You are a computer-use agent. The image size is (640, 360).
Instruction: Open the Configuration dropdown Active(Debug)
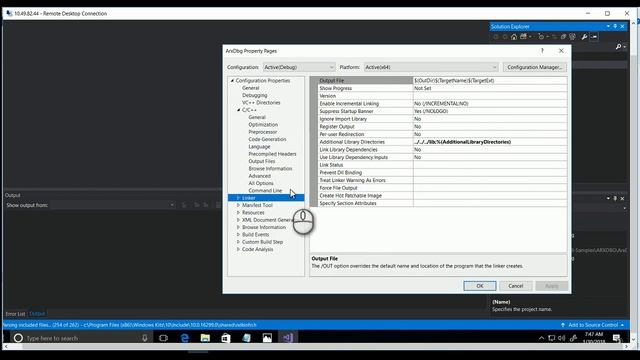(299, 67)
